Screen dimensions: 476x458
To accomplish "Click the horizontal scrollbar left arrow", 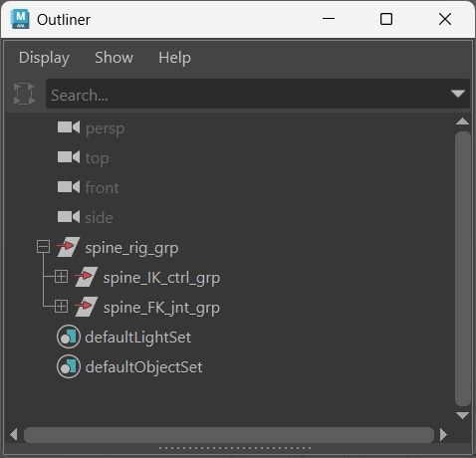I will pyautogui.click(x=14, y=434).
